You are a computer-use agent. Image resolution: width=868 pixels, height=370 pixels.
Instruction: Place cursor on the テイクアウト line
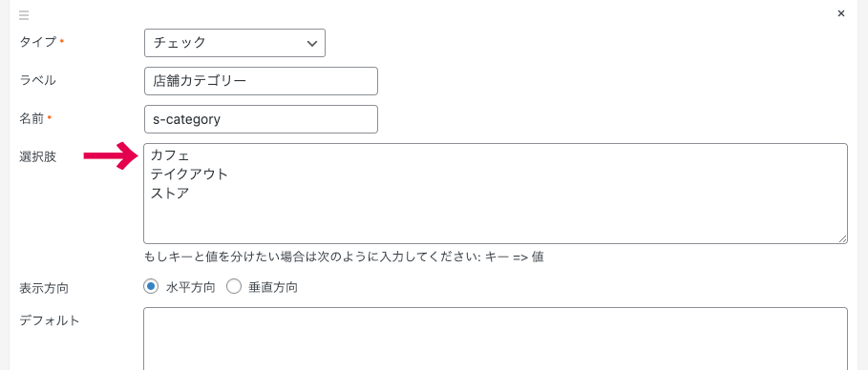click(189, 175)
